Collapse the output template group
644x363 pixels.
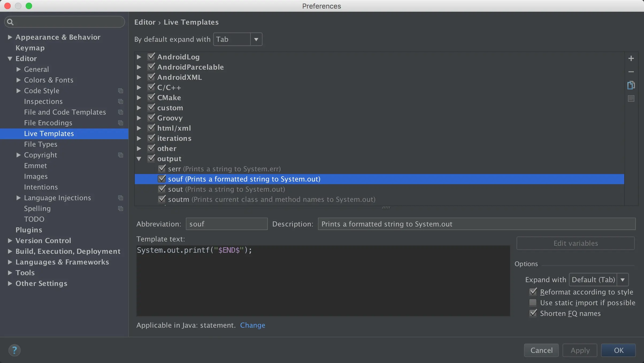point(139,159)
